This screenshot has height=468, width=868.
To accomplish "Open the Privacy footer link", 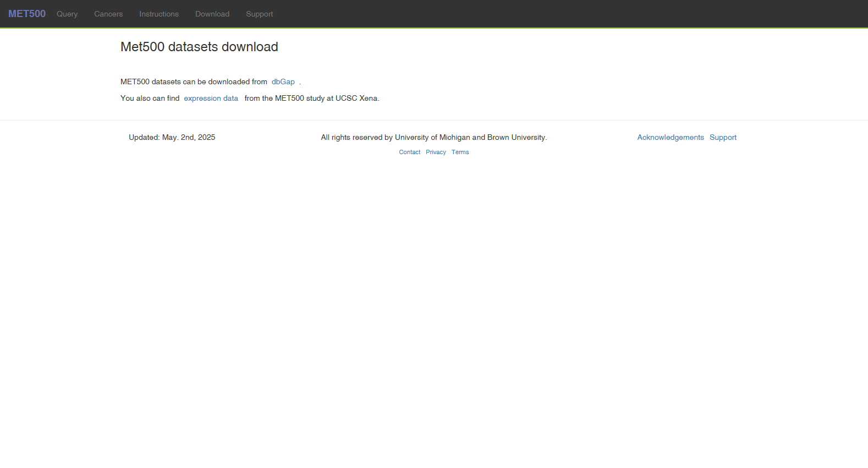I will point(436,152).
